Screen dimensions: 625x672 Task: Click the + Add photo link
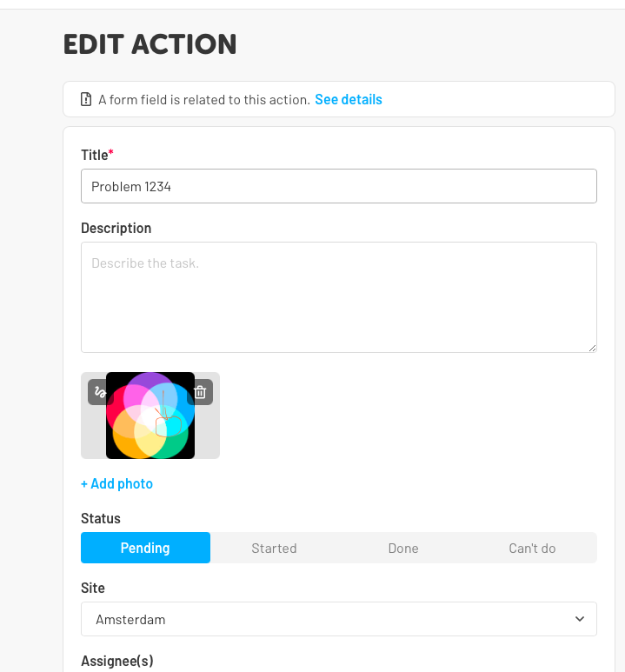(117, 484)
